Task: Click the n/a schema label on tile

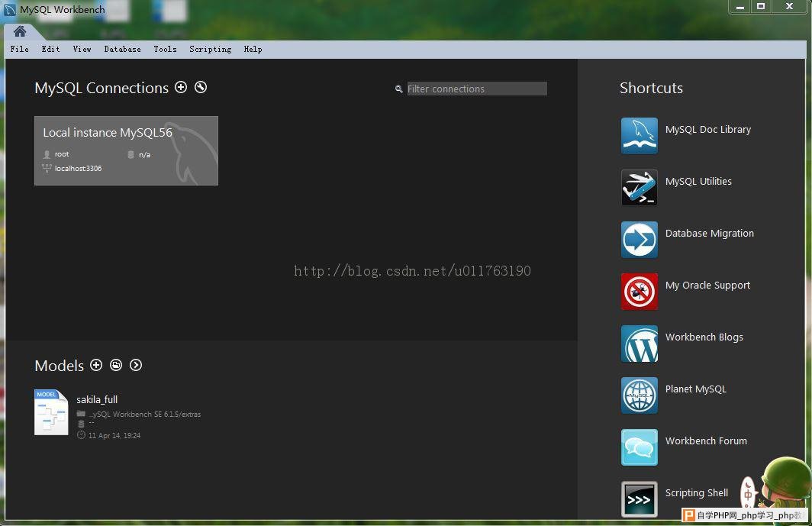Action: pos(144,154)
